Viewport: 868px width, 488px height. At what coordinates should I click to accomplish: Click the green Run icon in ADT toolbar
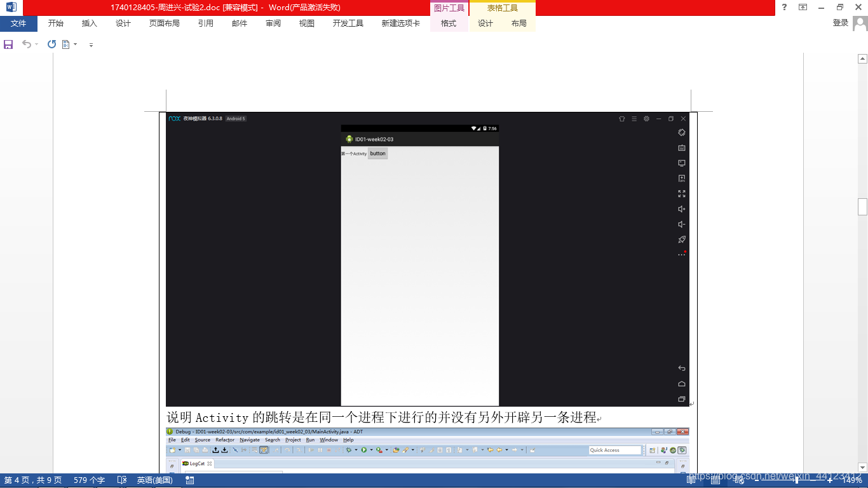364,450
